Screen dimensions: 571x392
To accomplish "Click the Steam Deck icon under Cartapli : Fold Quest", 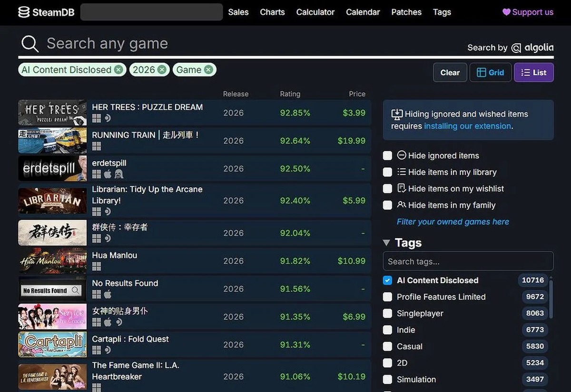I will [x=108, y=350].
